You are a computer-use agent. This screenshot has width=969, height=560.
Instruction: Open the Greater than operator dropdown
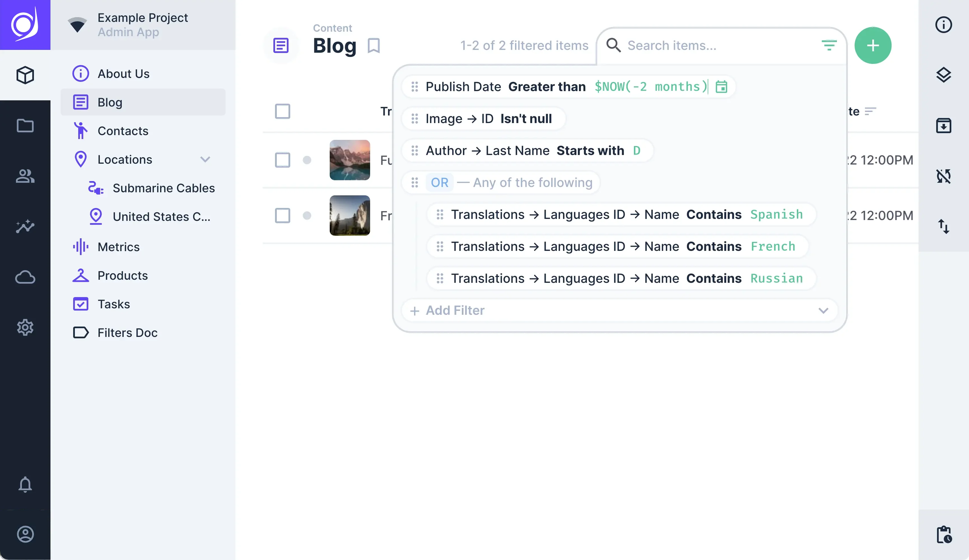pyautogui.click(x=546, y=87)
